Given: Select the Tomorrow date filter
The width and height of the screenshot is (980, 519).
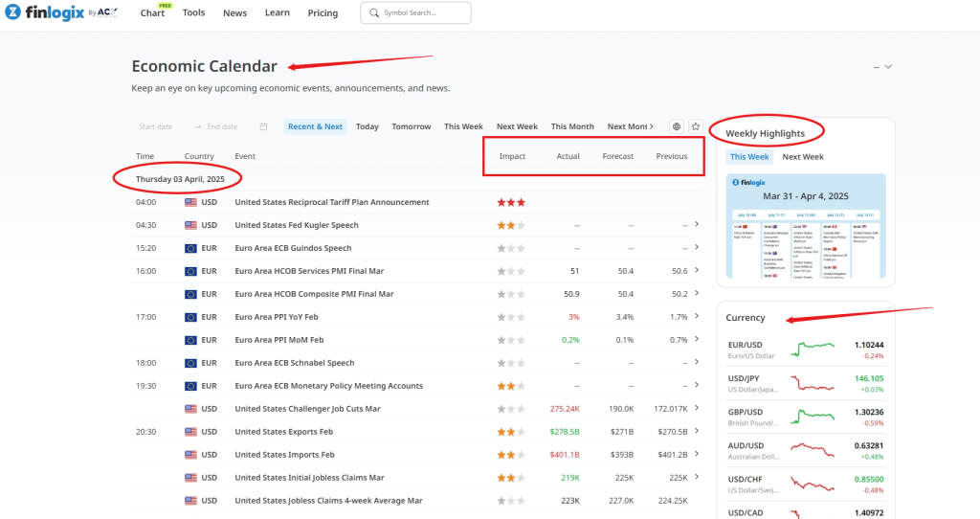Looking at the screenshot, I should 411,126.
